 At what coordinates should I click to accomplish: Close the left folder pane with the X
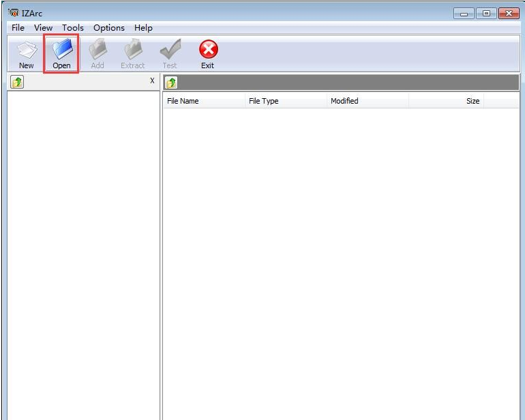click(152, 80)
